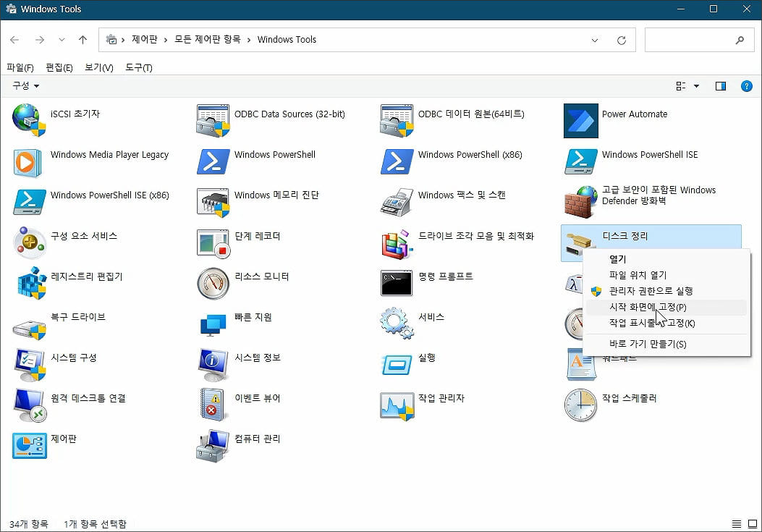This screenshot has height=532, width=762.
Task: Click inside the search box
Action: (x=695, y=40)
